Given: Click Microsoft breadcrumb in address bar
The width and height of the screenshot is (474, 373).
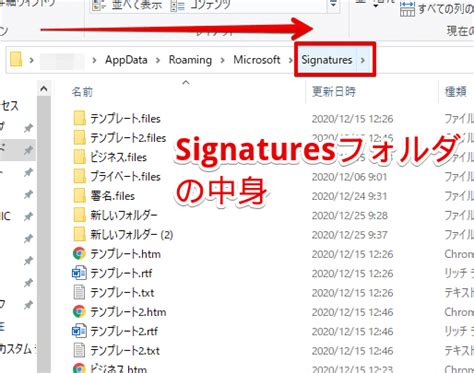Looking at the screenshot, I should coord(257,60).
